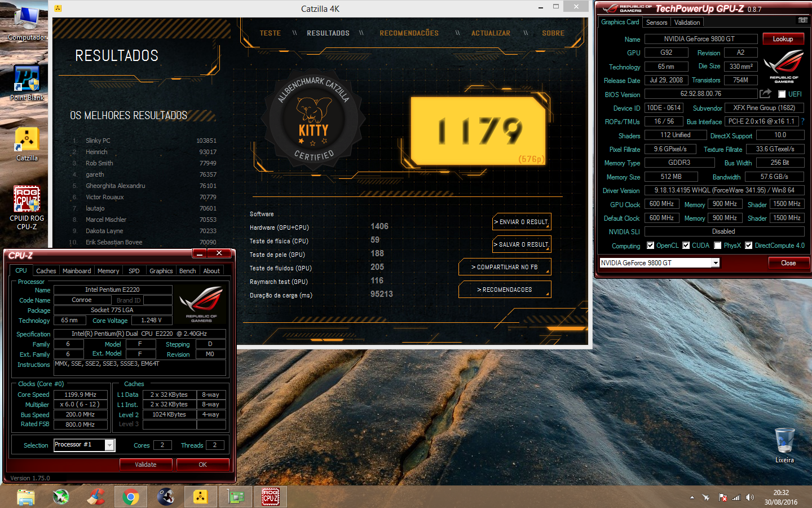This screenshot has width=812, height=508.
Task: Open the SOBRE menu in Catzilla
Action: click(x=553, y=33)
